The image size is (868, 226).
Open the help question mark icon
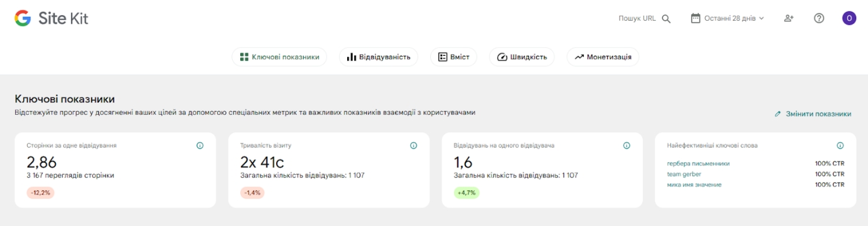click(x=819, y=18)
